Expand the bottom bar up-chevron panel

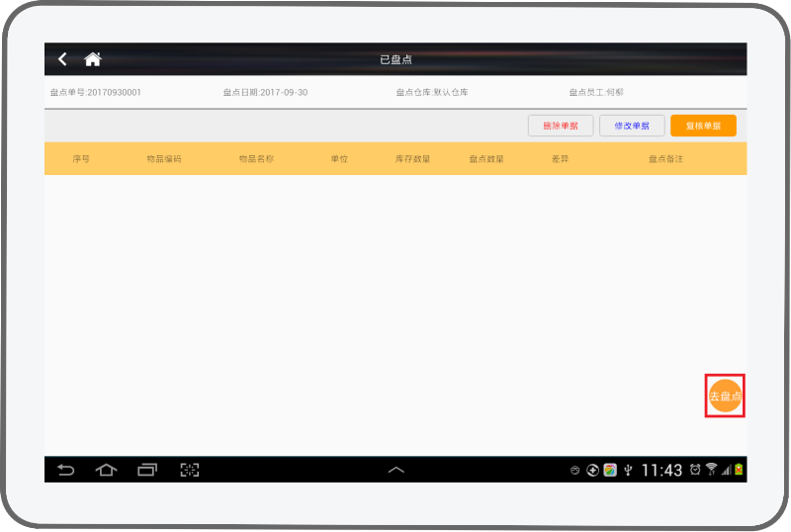pos(395,470)
